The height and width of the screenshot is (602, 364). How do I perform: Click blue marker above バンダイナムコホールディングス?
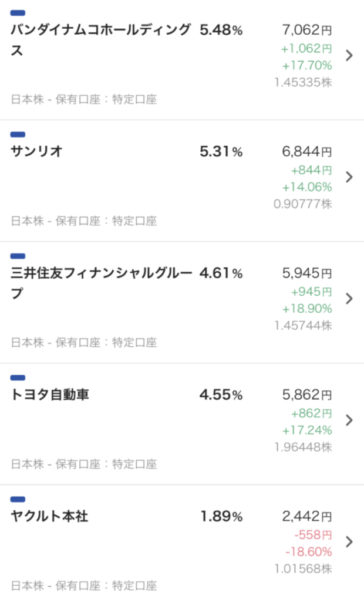(18, 13)
